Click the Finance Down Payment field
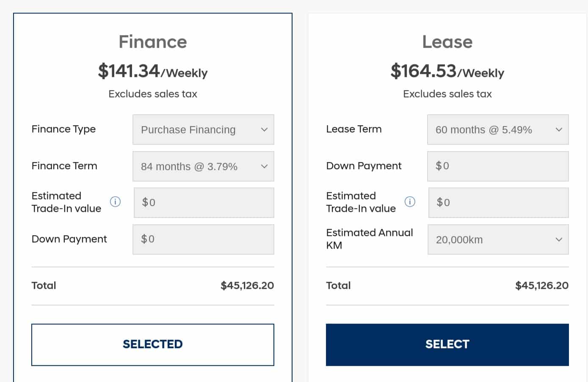Image resolution: width=588 pixels, height=382 pixels. pyautogui.click(x=203, y=239)
